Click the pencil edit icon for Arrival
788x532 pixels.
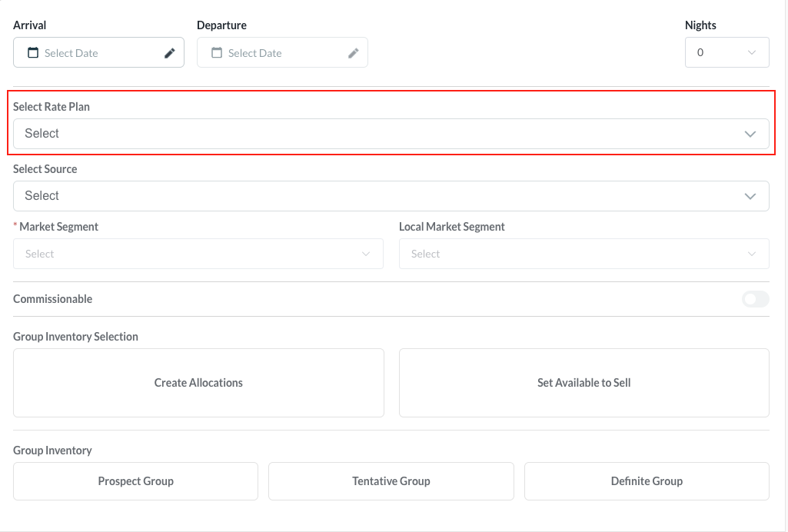(170, 53)
